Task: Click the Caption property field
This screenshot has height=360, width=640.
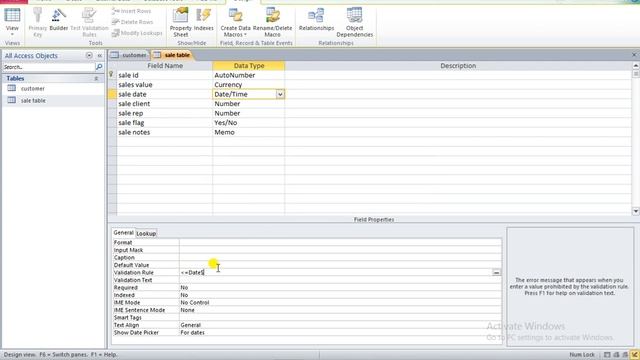Action: 340,258
